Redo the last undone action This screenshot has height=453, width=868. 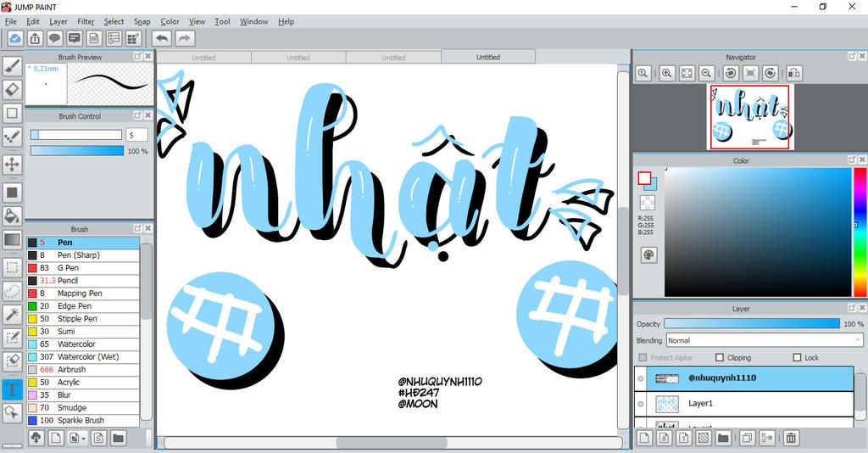tap(185, 38)
